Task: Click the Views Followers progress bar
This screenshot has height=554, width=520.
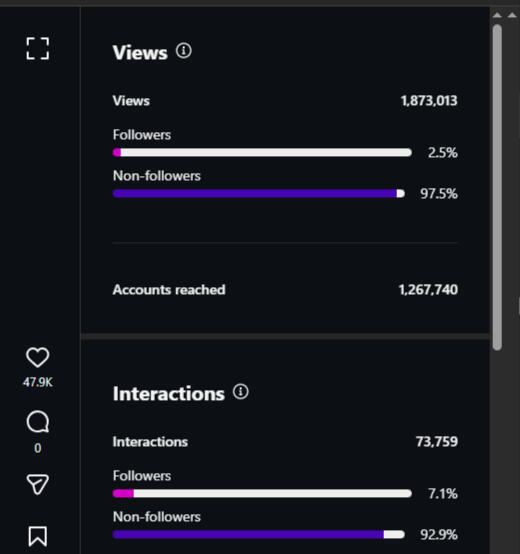Action: coord(262,153)
